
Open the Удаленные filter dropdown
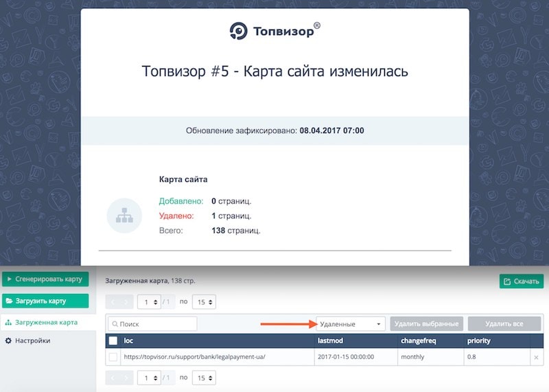351,324
